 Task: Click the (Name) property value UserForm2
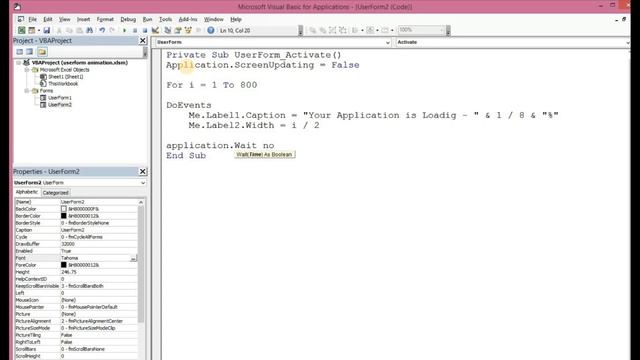point(98,202)
